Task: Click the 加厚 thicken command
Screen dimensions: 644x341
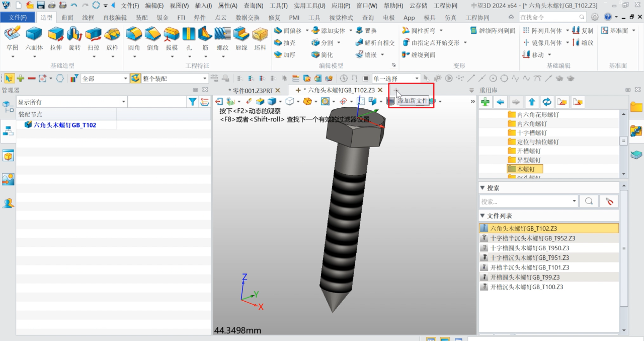Action: (x=285, y=55)
